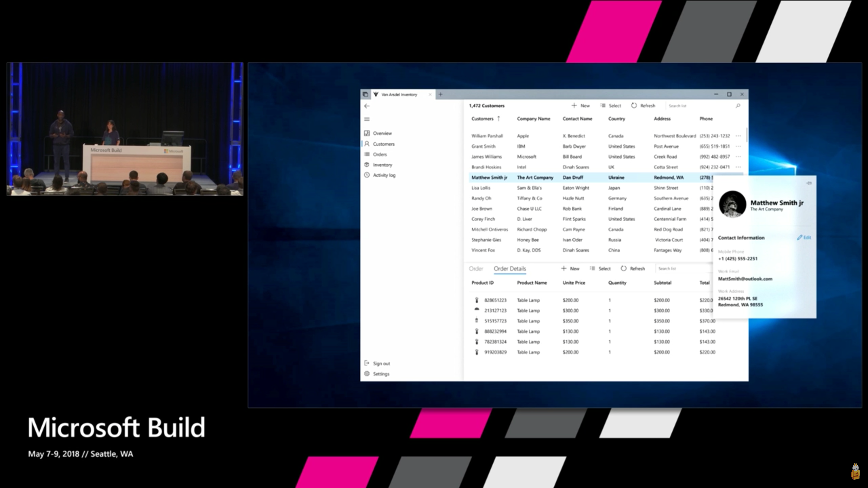
Task: Add a New customer
Action: (x=580, y=106)
